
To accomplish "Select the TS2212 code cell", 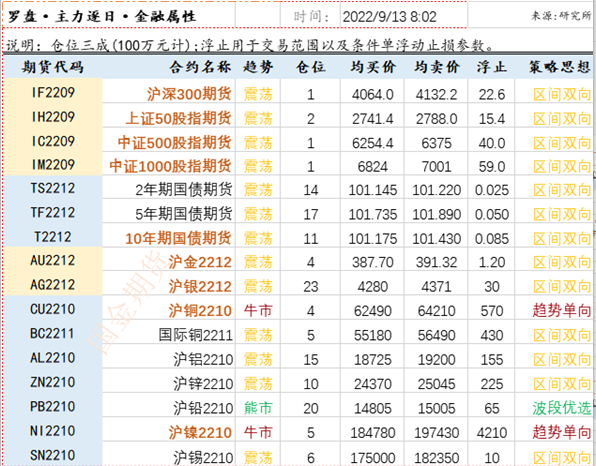I will pos(53,188).
